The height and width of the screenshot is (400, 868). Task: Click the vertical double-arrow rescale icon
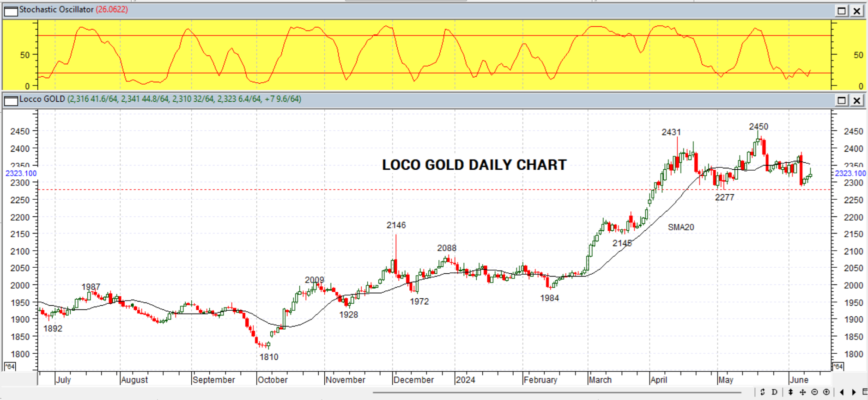coord(790,392)
